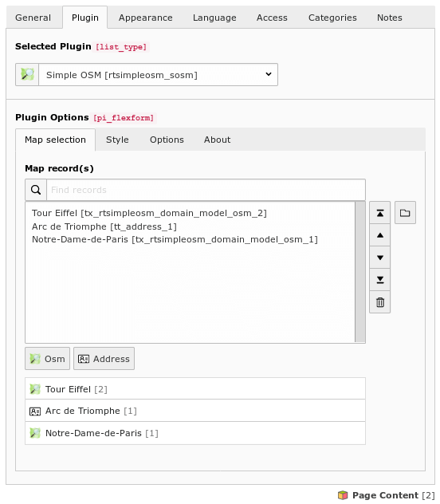Move selected record to bottom
440x504 pixels.
click(x=379, y=280)
